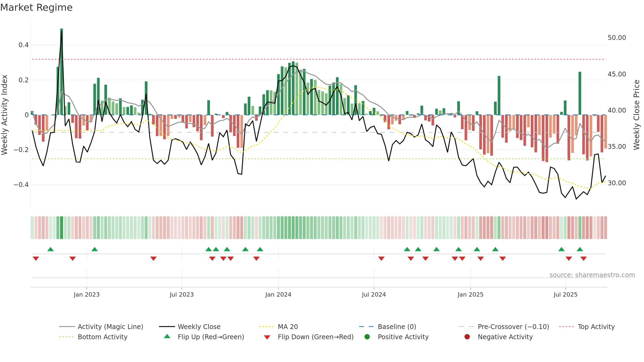Click the blue dashed Baseline legend sample
The width and height of the screenshot is (644, 362).
click(366, 327)
